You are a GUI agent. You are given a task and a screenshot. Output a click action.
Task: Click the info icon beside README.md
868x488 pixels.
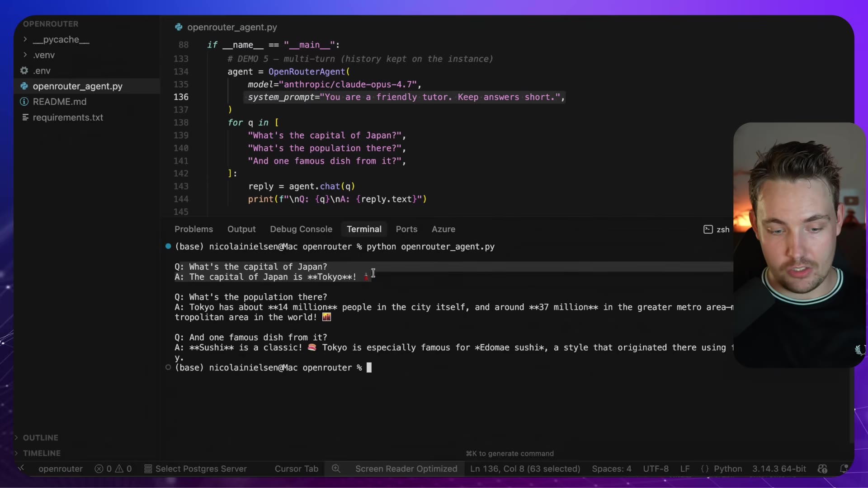pos(24,102)
